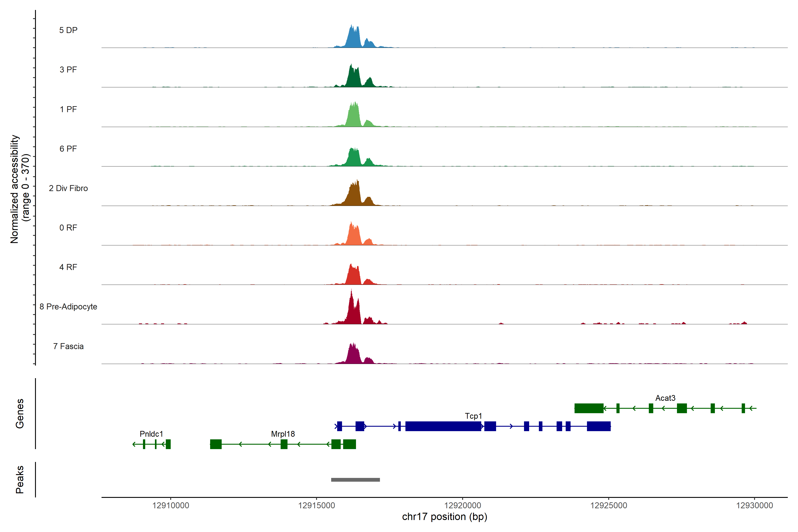Click the gray peak region bar
This screenshot has width=798, height=532.
tap(355, 480)
